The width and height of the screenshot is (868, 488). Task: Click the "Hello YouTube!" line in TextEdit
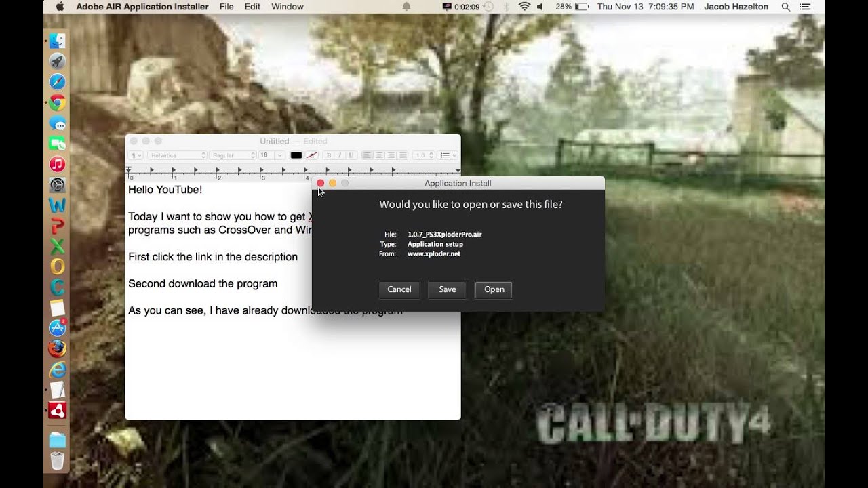165,190
